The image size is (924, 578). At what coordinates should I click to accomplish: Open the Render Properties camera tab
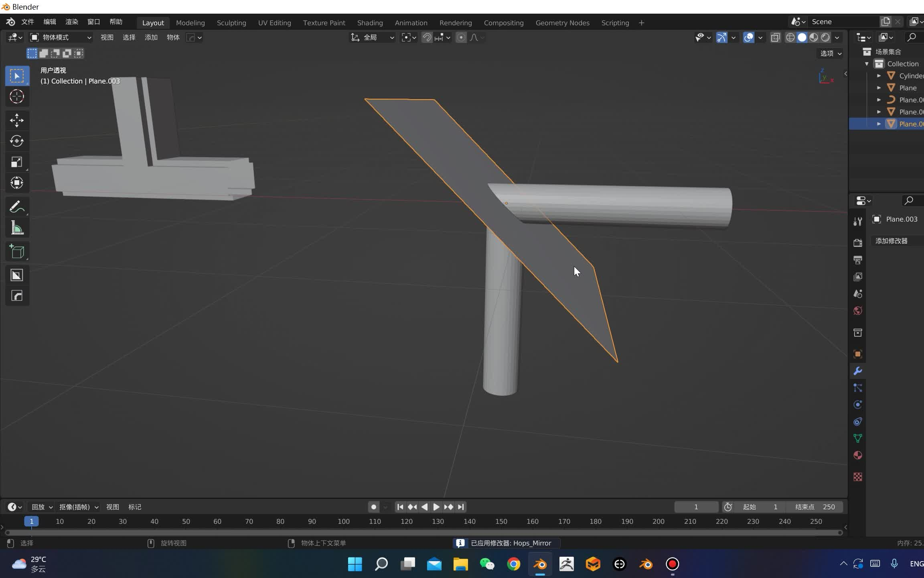click(x=858, y=242)
